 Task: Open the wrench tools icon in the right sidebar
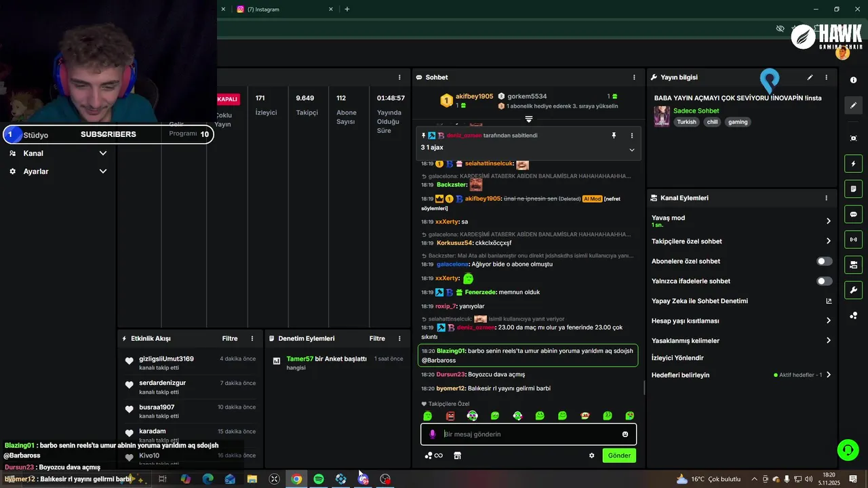[x=853, y=290]
